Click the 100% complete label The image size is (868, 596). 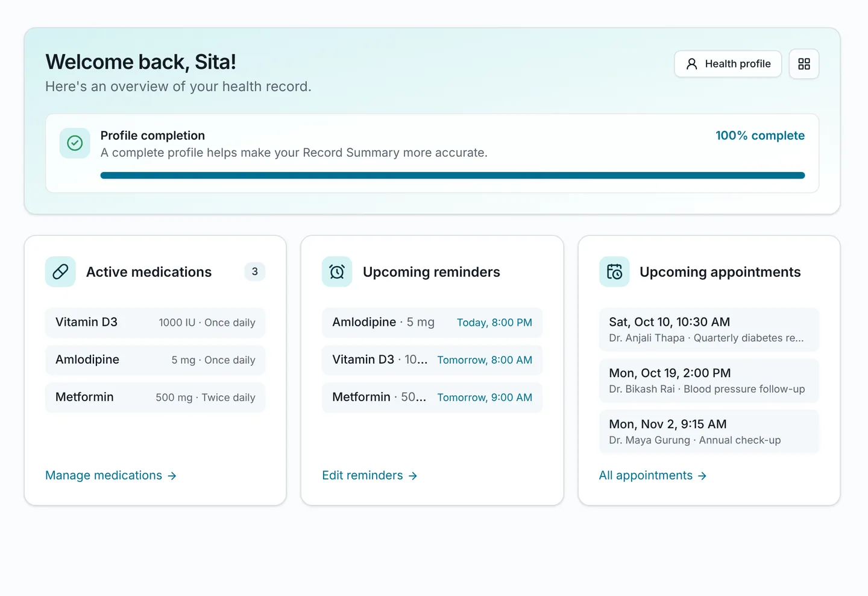pos(760,136)
